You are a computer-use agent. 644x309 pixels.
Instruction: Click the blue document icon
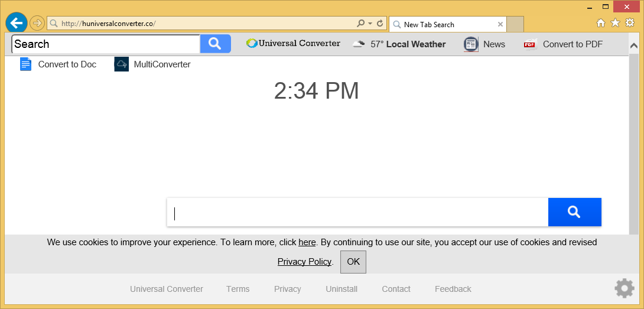coord(26,64)
